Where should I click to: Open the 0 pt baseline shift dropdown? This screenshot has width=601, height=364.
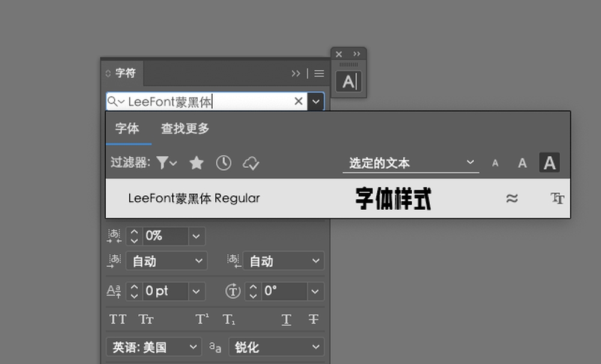click(x=197, y=291)
